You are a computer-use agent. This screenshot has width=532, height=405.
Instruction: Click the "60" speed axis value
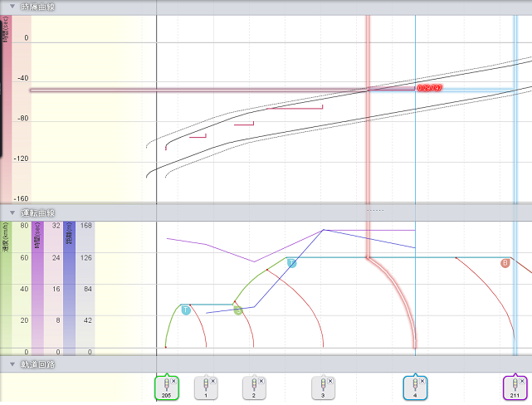tap(24, 258)
